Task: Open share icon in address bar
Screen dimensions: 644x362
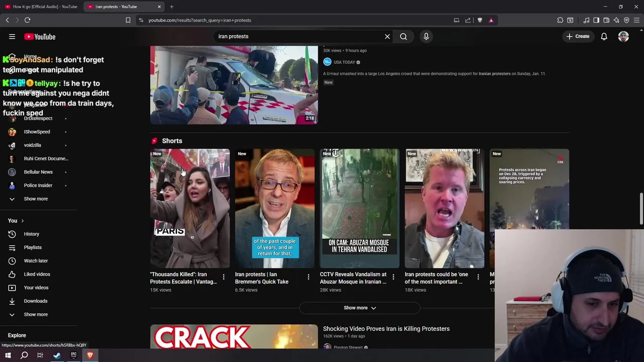Action: point(468,20)
